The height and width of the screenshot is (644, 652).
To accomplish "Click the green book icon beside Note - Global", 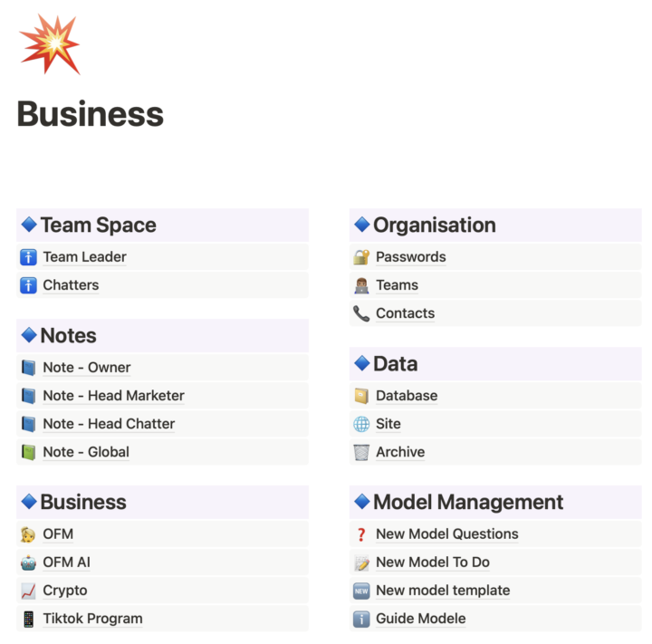I will (28, 452).
